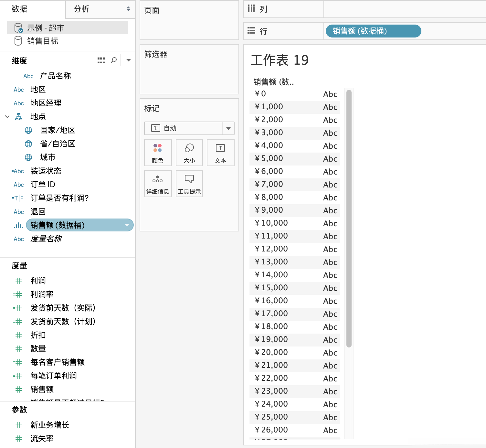Open the 工具提示 (Tooltip) editor

point(189,183)
